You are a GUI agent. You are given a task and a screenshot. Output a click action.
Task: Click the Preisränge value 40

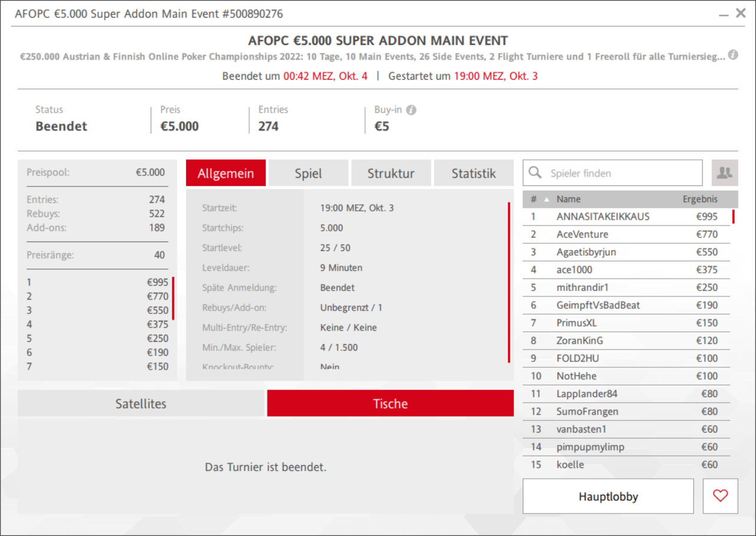pos(159,255)
